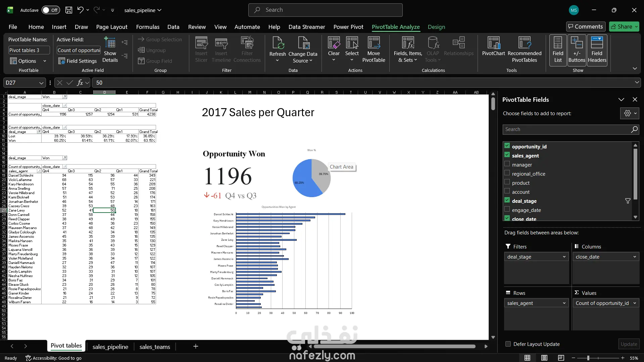Open sales_agent rows area dropdown

tap(564, 303)
